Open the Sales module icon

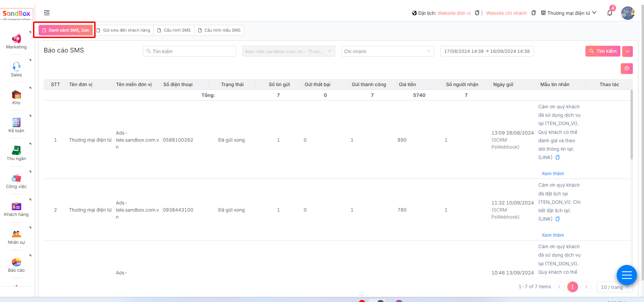16,66
